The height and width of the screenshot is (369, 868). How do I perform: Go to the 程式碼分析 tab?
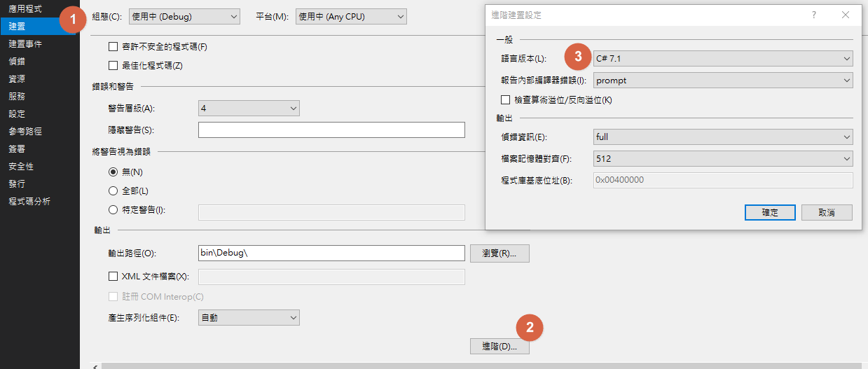point(29,202)
